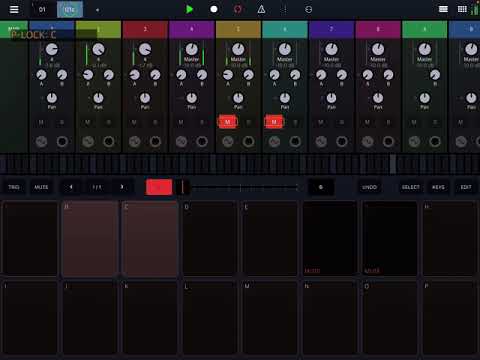480x360 pixels.
Task: Toggle the metronome triangle icon
Action: tap(261, 9)
